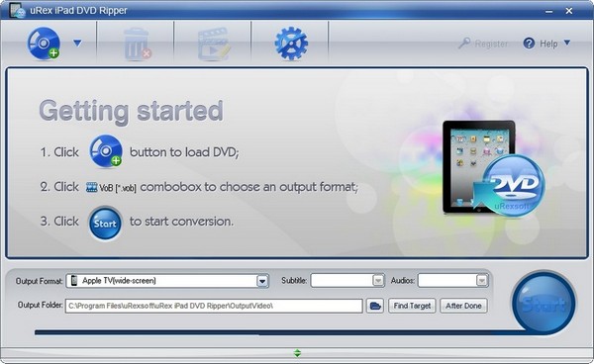This screenshot has height=364, width=594.
Task: Click the 'Getting started' heading text
Action: 131,111
